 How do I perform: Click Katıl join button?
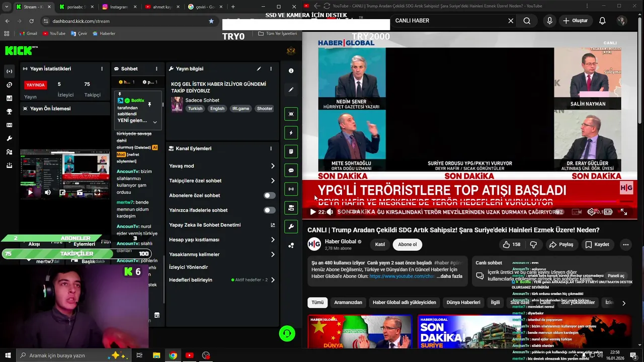380,244
